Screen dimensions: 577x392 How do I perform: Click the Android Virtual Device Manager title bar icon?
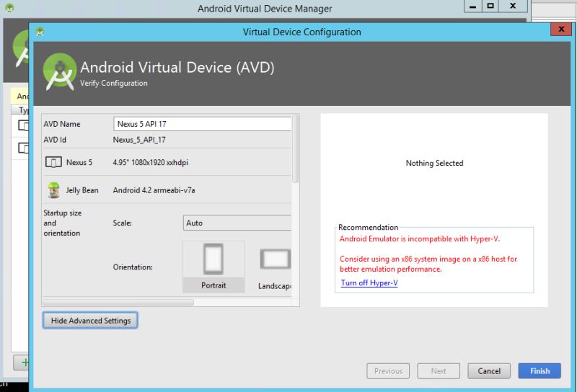[x=9, y=8]
